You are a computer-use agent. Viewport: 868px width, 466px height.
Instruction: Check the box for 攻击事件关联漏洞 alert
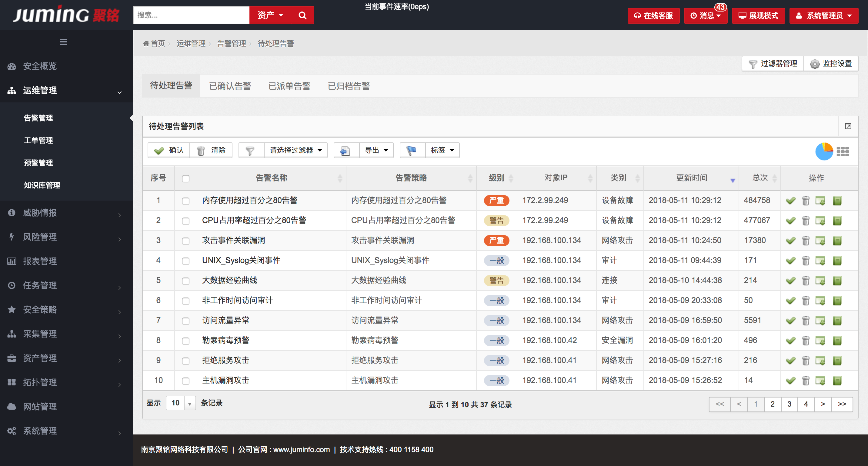tap(186, 241)
